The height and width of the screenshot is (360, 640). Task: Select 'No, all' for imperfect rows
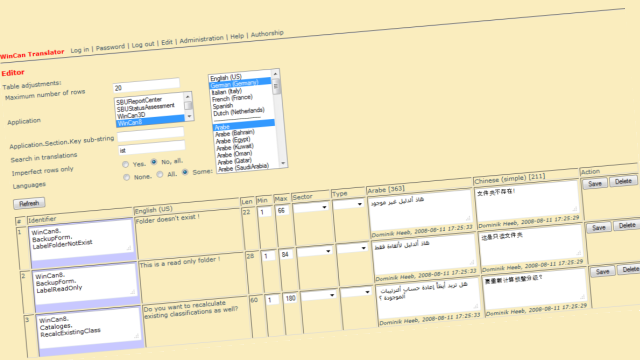154,162
